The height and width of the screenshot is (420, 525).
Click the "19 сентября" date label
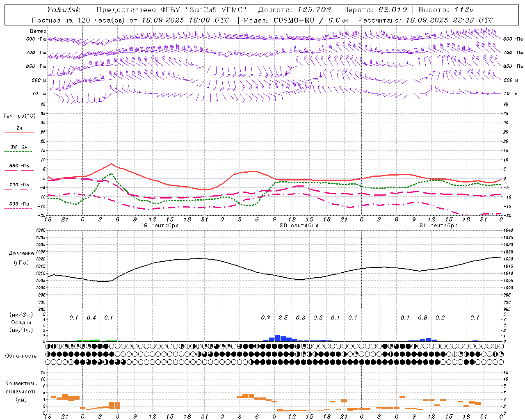160,226
